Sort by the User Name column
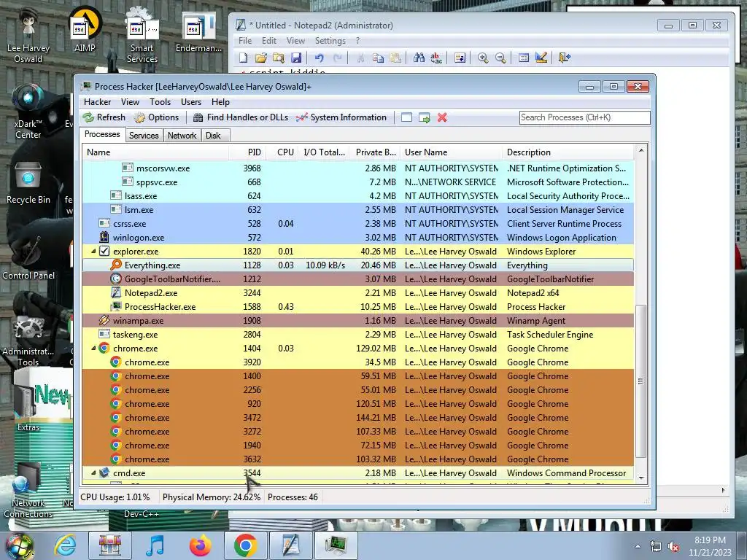This screenshot has width=747, height=560. (x=451, y=152)
